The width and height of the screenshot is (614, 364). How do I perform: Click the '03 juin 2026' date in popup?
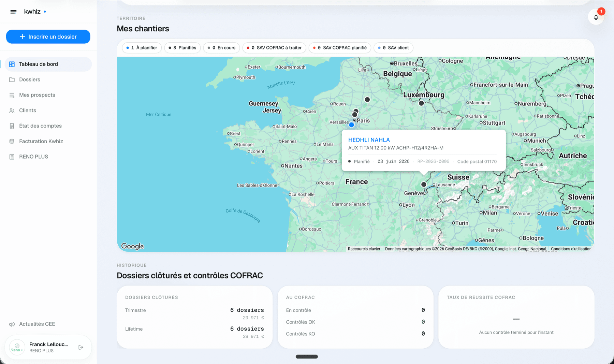[393, 162]
